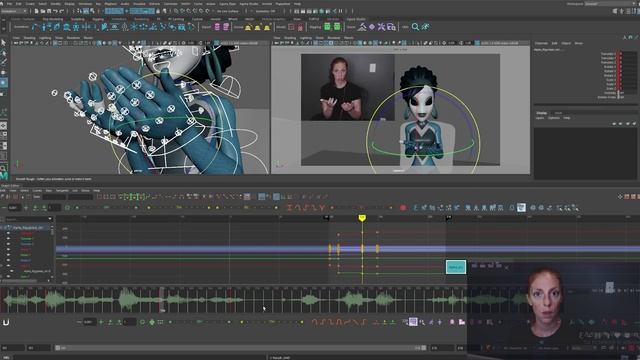Open the No Live Surface field in the status line
Viewport: 640px width, 360px height.
click(x=228, y=11)
